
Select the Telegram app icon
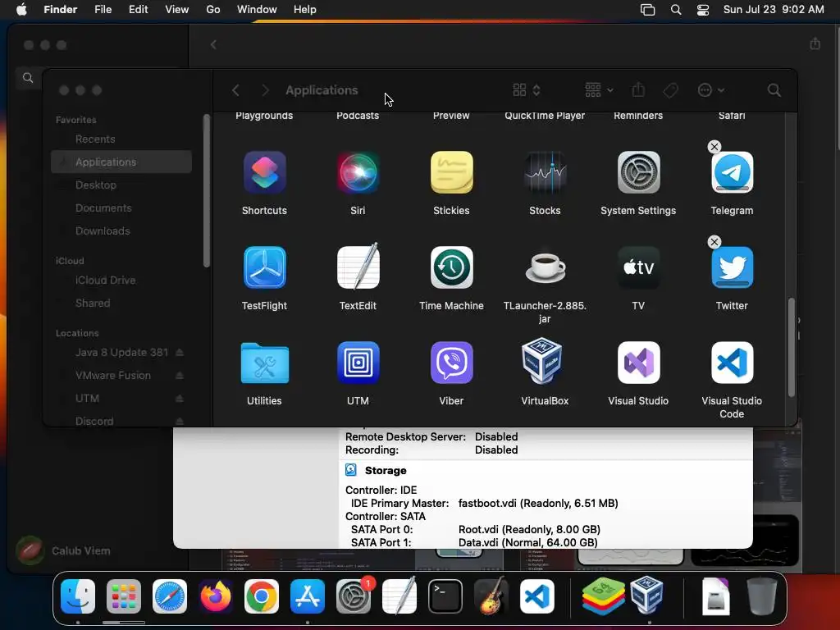pyautogui.click(x=732, y=172)
